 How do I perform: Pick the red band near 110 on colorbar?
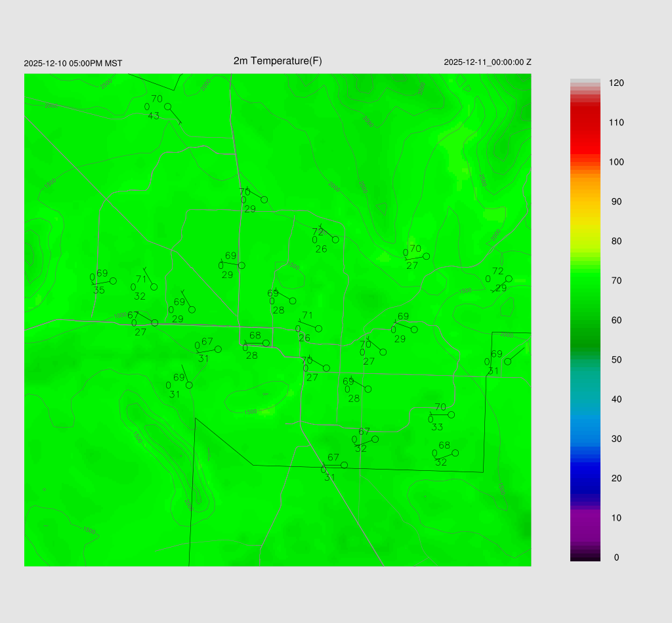tap(585, 123)
